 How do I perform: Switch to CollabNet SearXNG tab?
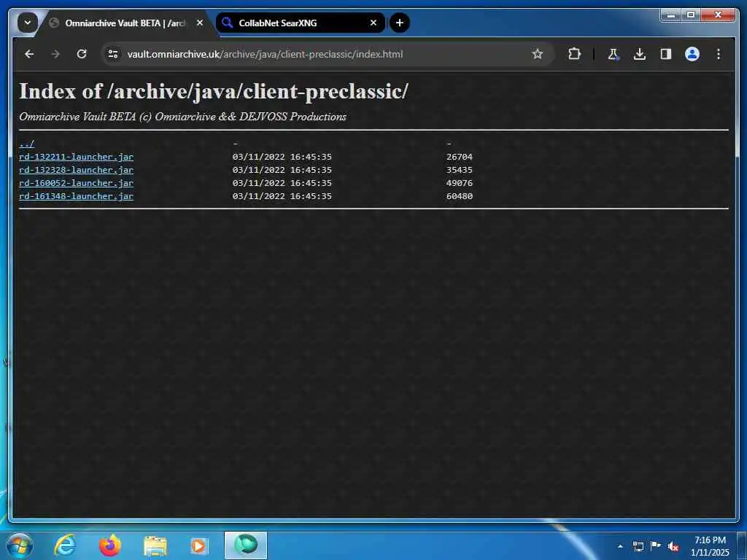300,23
